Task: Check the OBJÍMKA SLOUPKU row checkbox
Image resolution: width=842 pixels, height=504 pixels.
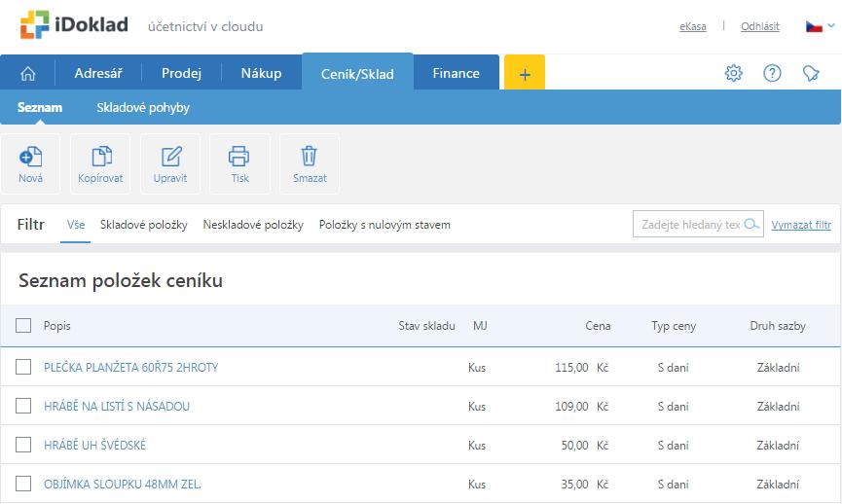Action: coord(23,484)
